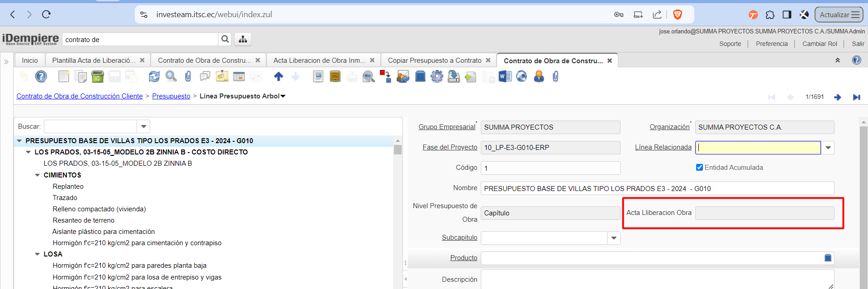The height and width of the screenshot is (289, 868).
Task: Uncheck the Entidad Acumulada checkbox
Action: [699, 168]
